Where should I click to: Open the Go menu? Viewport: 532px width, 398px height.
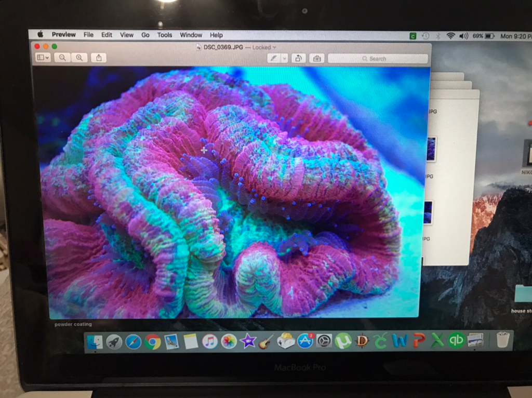145,35
